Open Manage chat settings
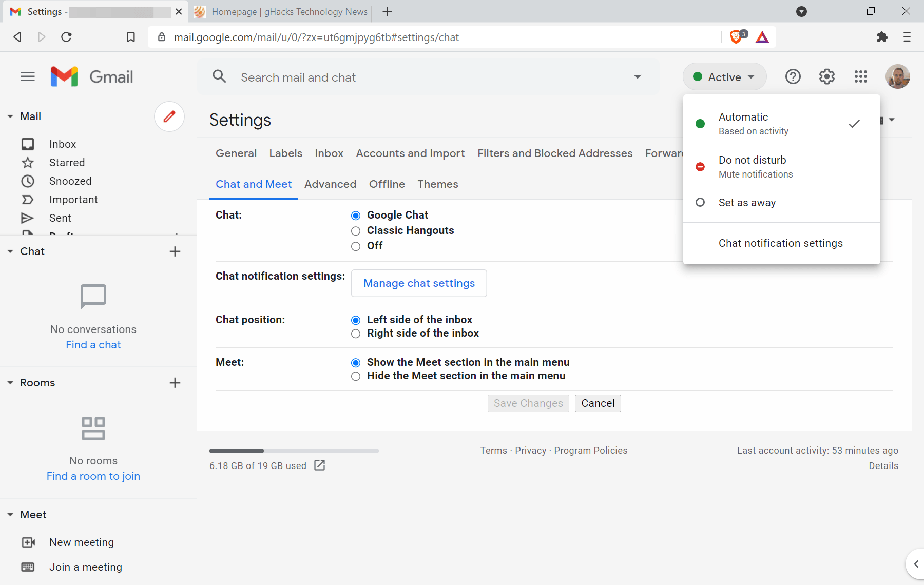The width and height of the screenshot is (924, 585). 418,283
